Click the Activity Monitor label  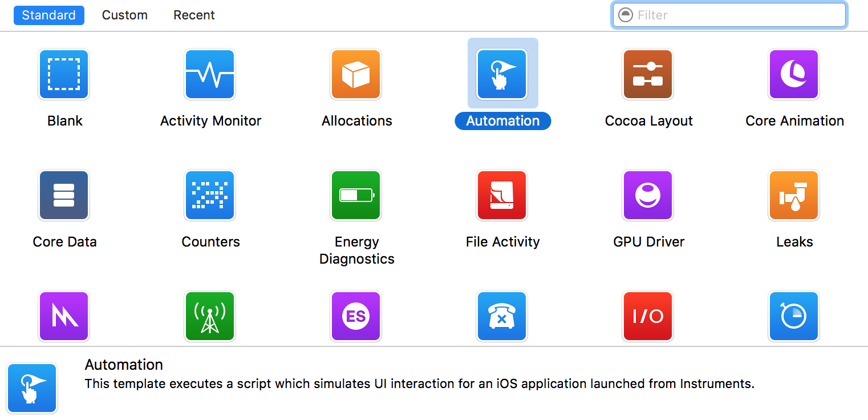(210, 121)
